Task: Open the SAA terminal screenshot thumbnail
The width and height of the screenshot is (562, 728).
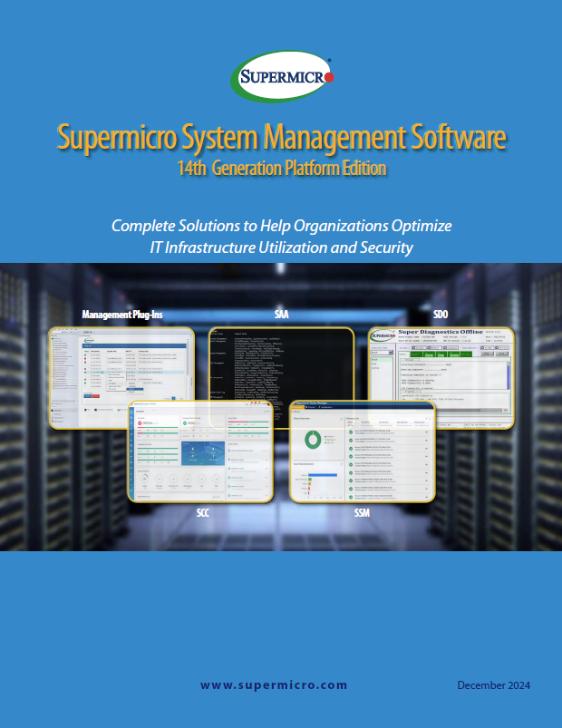Action: tap(281, 363)
